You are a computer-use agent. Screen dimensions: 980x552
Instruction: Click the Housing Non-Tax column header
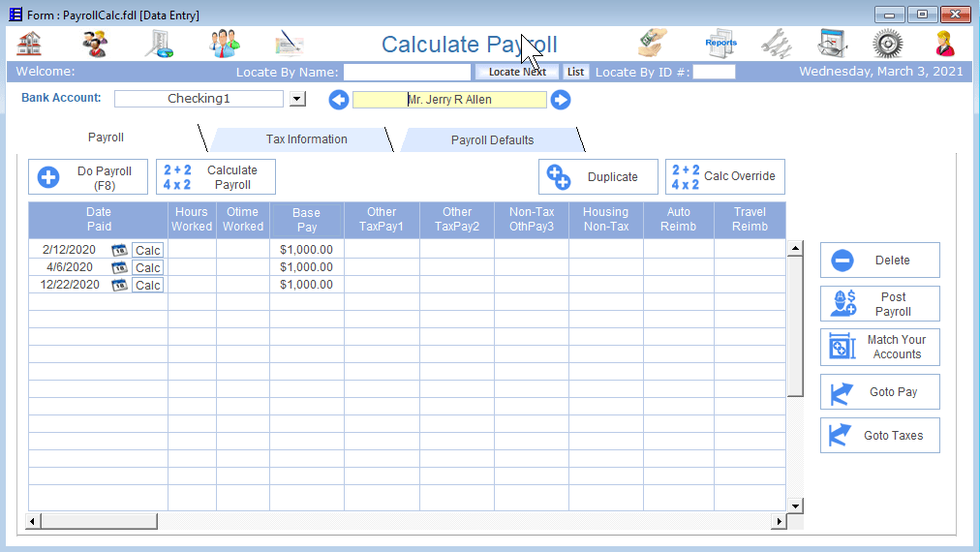pos(605,220)
